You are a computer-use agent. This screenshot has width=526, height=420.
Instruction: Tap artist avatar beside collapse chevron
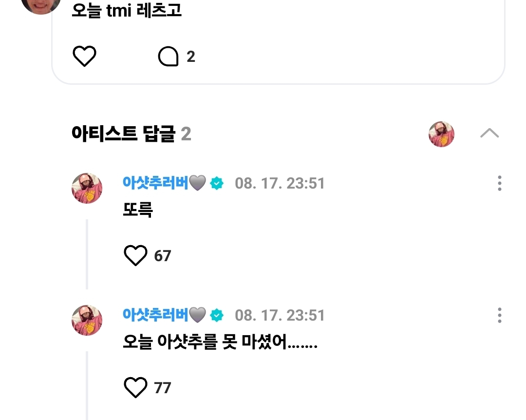(x=441, y=134)
